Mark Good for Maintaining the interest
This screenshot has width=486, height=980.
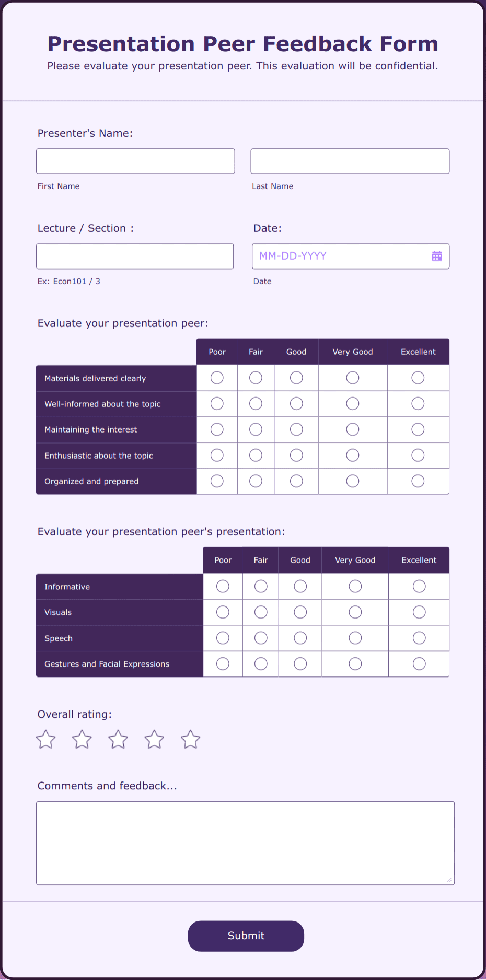(x=296, y=429)
